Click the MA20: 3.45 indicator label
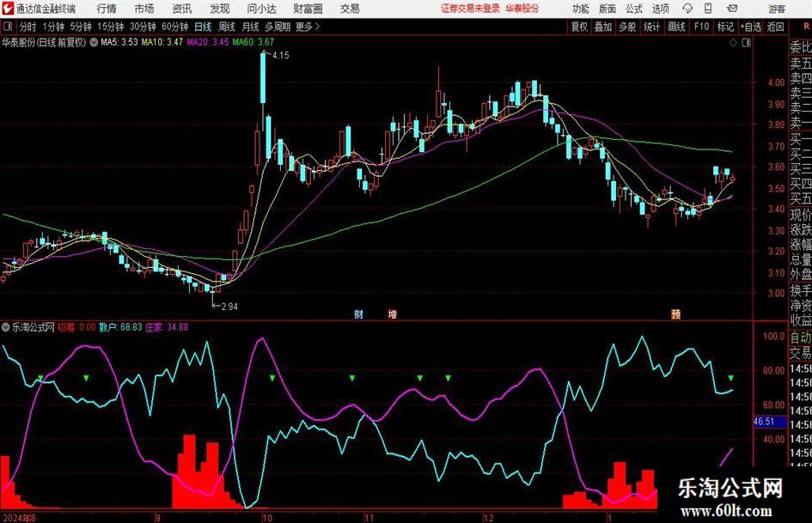The height and width of the screenshot is (523, 812). click(x=208, y=42)
